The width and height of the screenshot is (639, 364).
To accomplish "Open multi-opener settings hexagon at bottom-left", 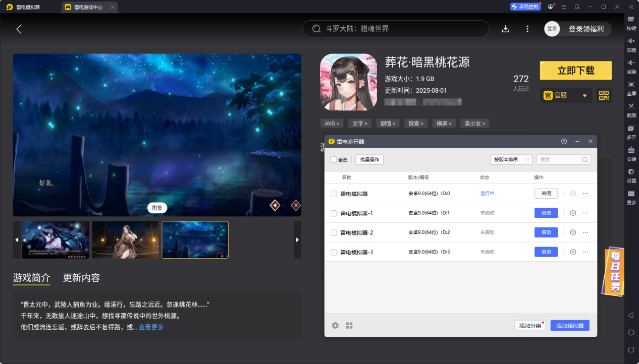I will coord(335,325).
